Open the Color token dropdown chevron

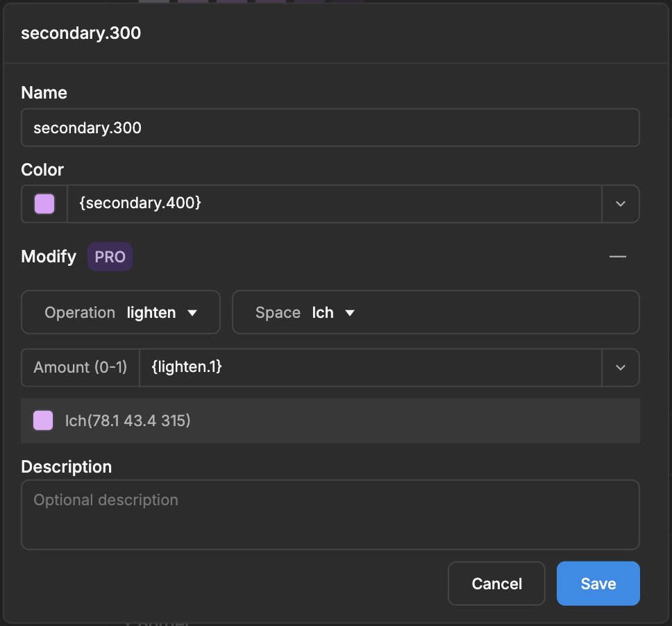tap(621, 203)
